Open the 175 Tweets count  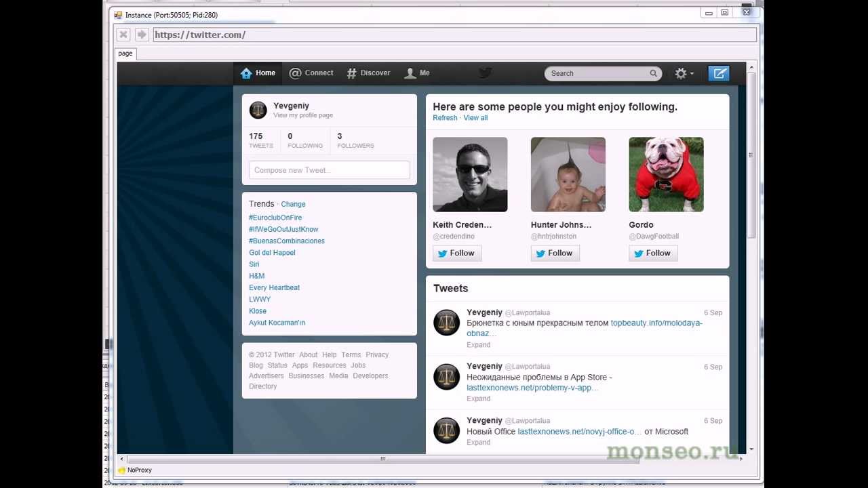point(261,140)
